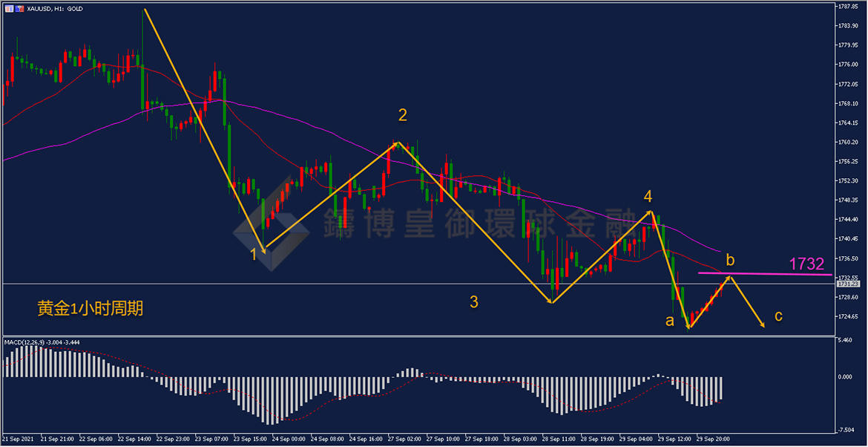This screenshot has width=868, height=447.
Task: Click the MACD 0.000 scale level
Action: [846, 376]
